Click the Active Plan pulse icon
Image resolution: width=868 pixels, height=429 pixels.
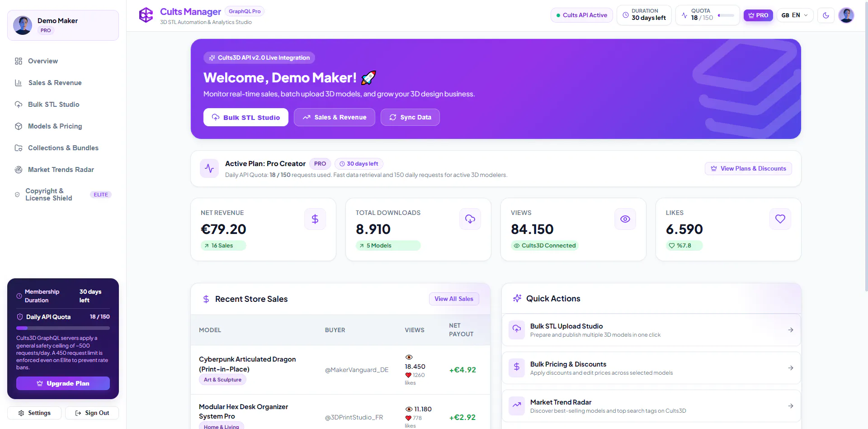pyautogui.click(x=209, y=168)
